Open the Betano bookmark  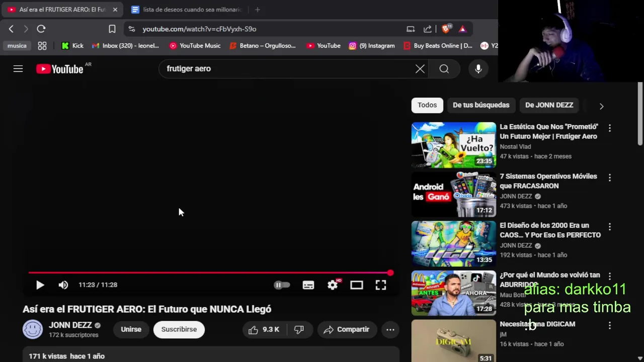tap(263, 46)
